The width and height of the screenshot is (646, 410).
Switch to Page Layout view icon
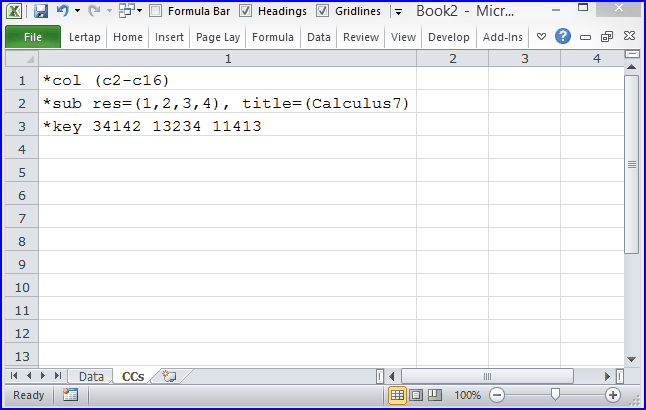click(417, 395)
